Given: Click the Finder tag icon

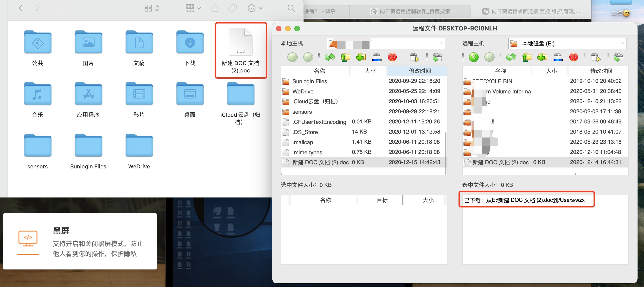Looking at the screenshot, I should click(x=232, y=8).
